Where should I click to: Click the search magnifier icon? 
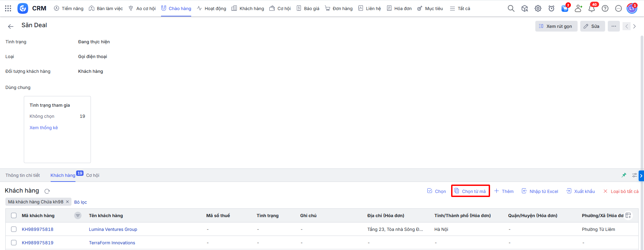coord(511,8)
